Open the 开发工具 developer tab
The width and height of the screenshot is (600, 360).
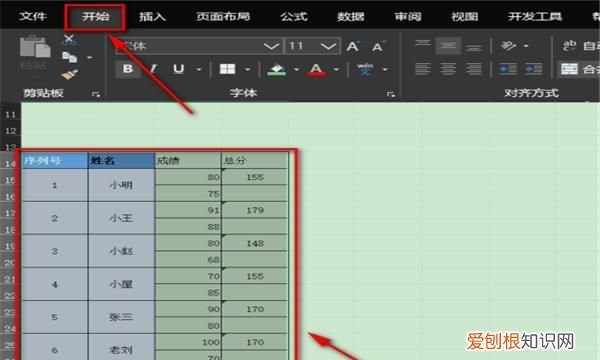pos(535,16)
